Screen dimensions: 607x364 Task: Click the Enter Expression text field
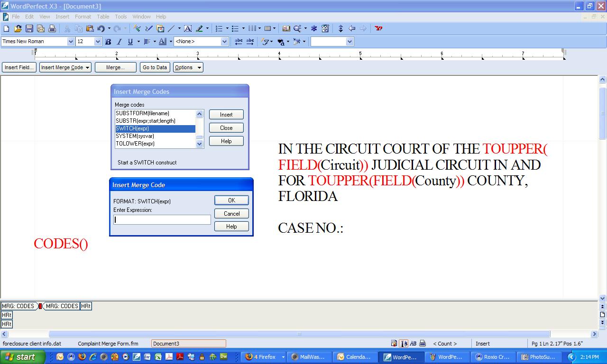pyautogui.click(x=162, y=219)
